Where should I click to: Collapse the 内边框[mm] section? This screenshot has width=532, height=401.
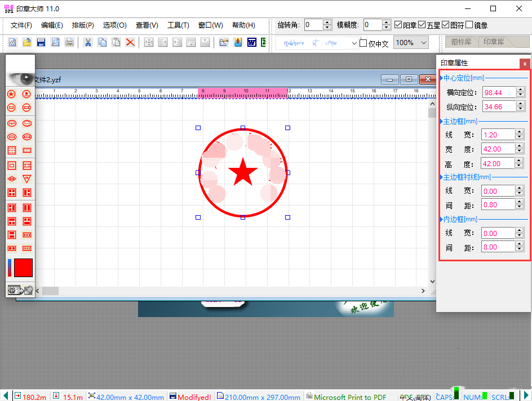point(441,219)
